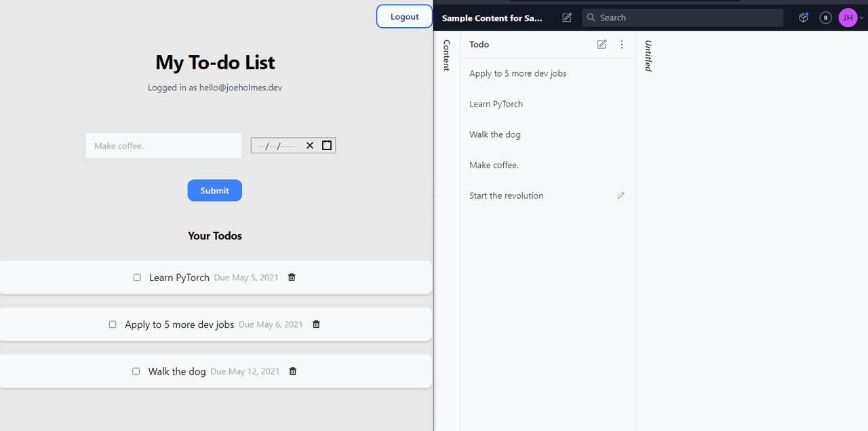Open the three-dot menu in the Todo pane
The image size is (868, 431).
click(x=621, y=44)
